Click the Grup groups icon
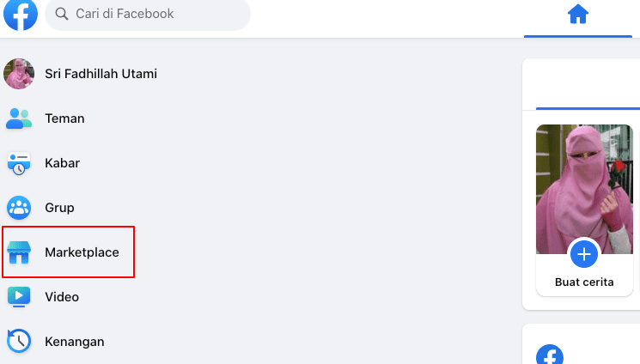This screenshot has width=640, height=364. pyautogui.click(x=19, y=208)
